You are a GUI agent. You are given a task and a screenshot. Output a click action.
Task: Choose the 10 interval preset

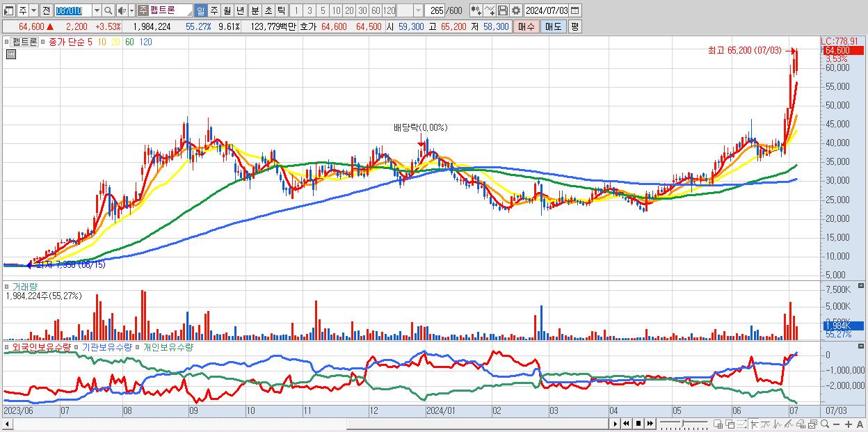click(x=336, y=10)
